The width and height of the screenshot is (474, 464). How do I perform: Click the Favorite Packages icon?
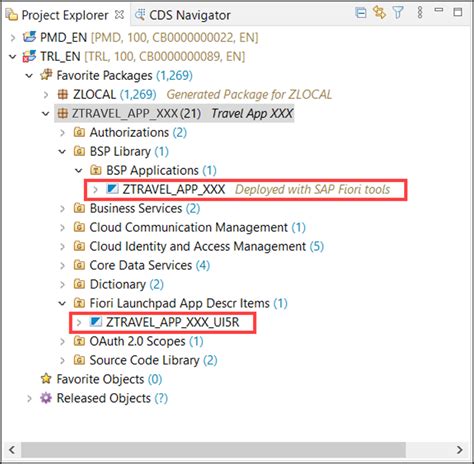click(46, 75)
